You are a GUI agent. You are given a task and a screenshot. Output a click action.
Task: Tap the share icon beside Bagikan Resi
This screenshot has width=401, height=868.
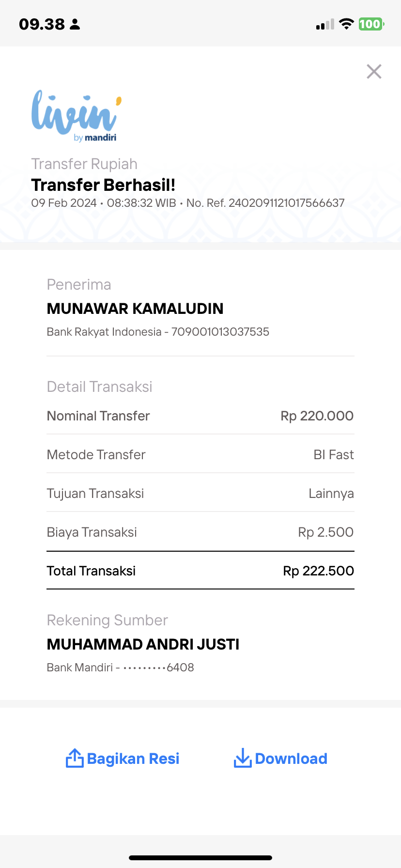coord(75,758)
